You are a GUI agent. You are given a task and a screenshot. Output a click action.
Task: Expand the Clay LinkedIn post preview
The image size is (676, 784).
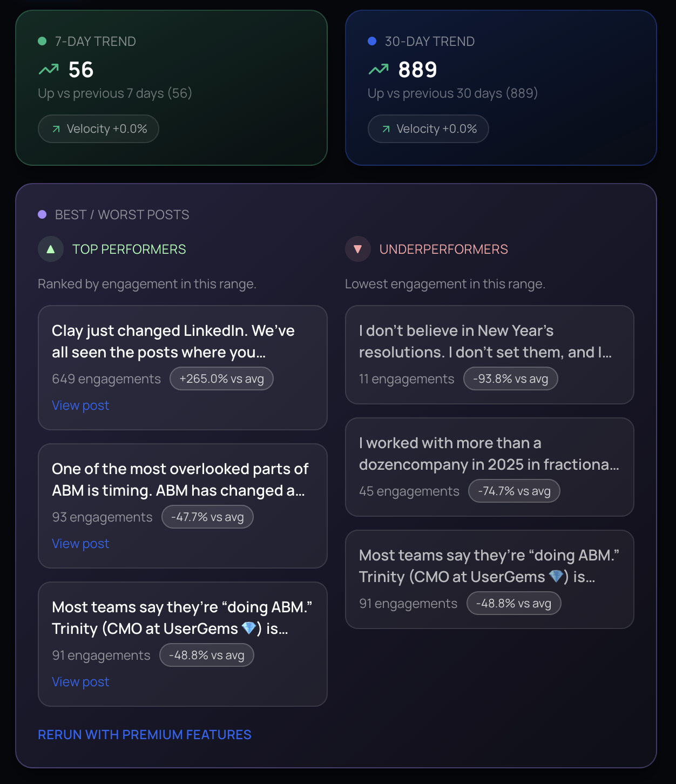point(182,368)
